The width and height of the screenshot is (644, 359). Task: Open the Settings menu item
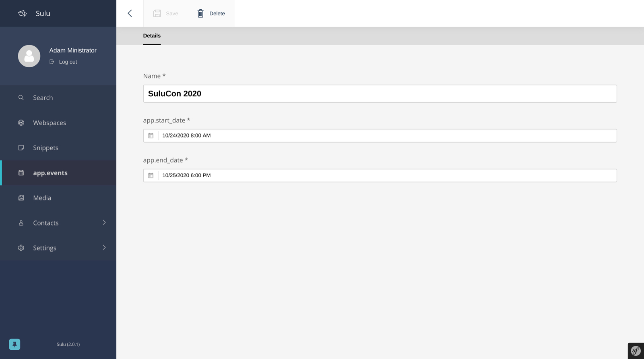(58, 248)
